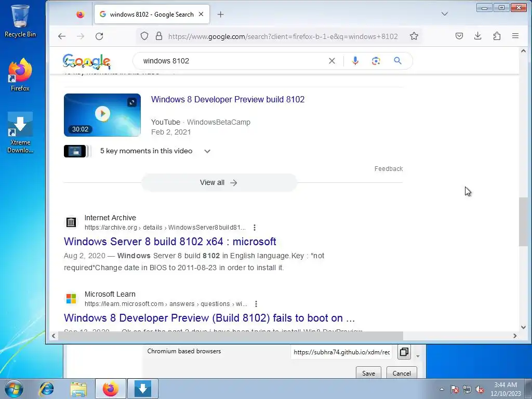
Task: Open the Windows Start orb
Action: point(14,389)
